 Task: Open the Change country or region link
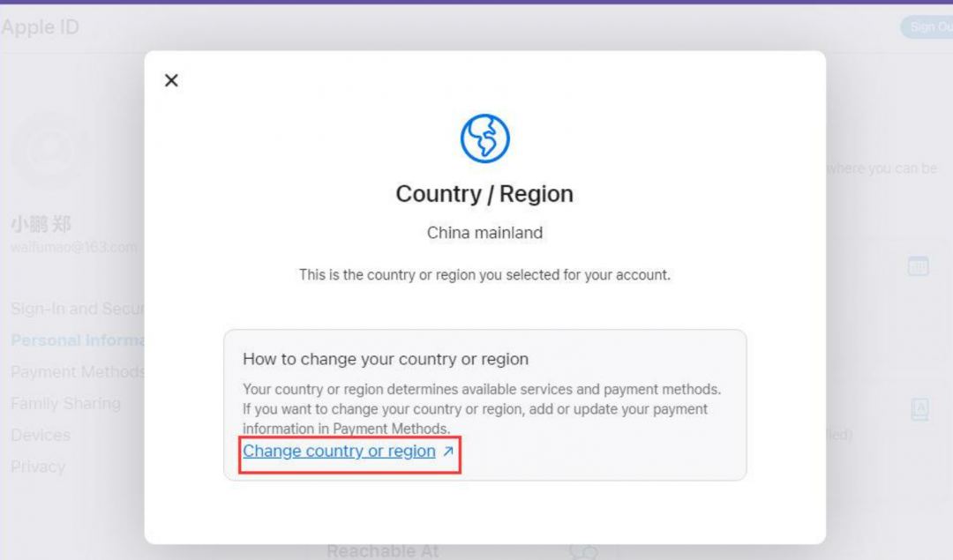point(339,452)
